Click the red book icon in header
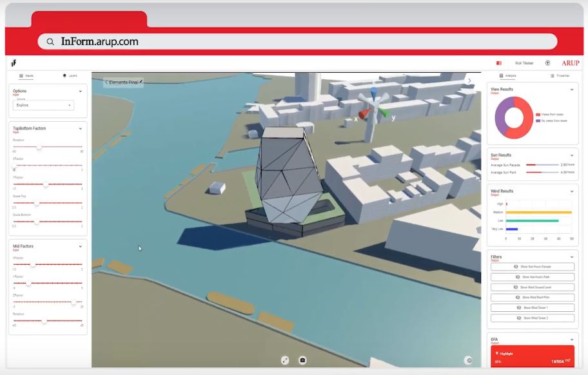 498,63
